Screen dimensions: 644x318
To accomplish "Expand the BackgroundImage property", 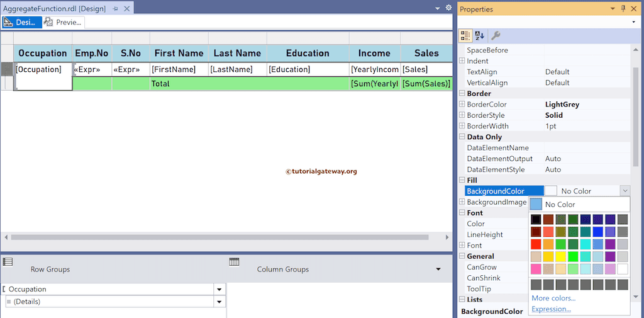I will 462,202.
